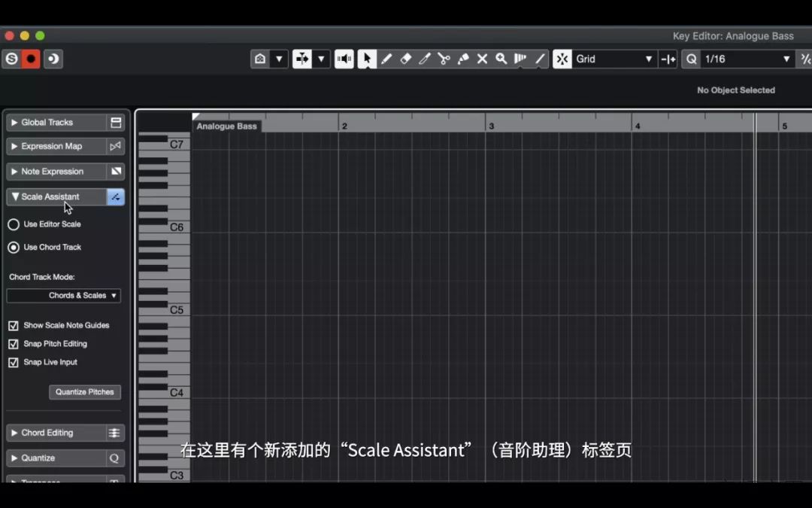Open the dropdown arrow beside the house-shaped icon
The height and width of the screenshot is (508, 812).
click(x=279, y=59)
